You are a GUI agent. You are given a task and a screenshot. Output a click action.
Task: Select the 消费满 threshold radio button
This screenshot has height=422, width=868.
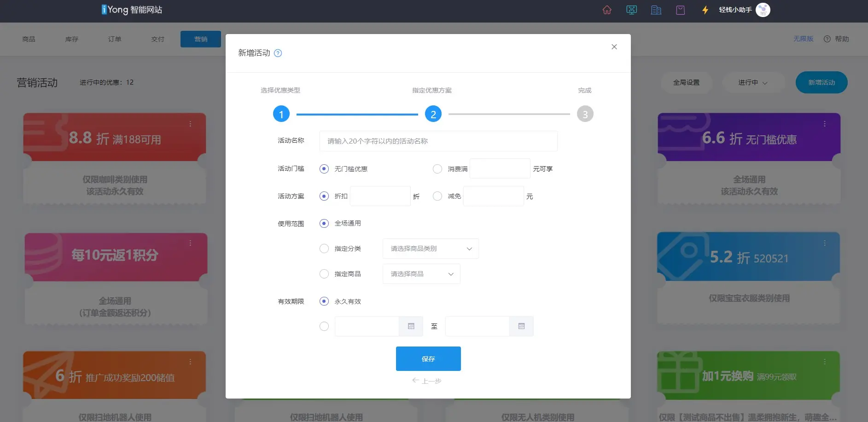pos(437,169)
